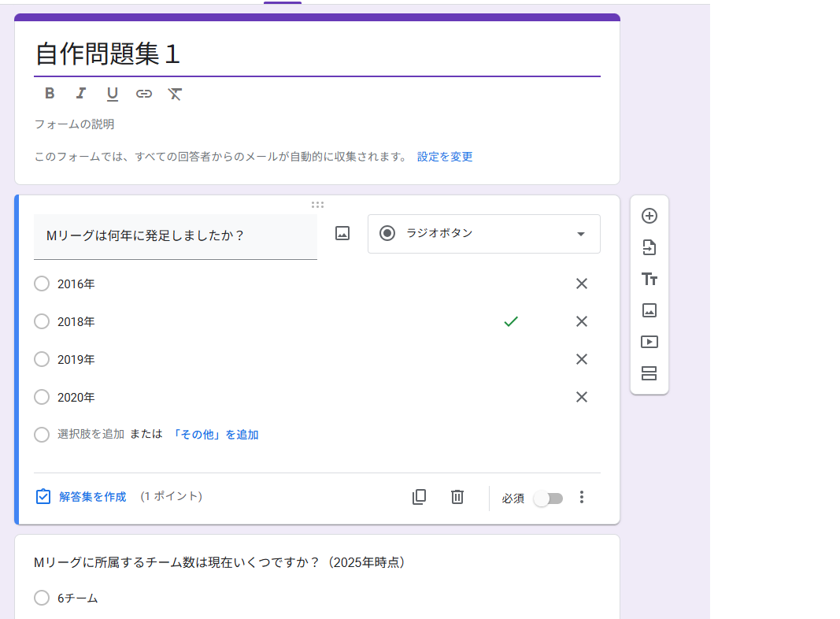
Task: Open the ラジオボタン question type dropdown
Action: coord(483,234)
